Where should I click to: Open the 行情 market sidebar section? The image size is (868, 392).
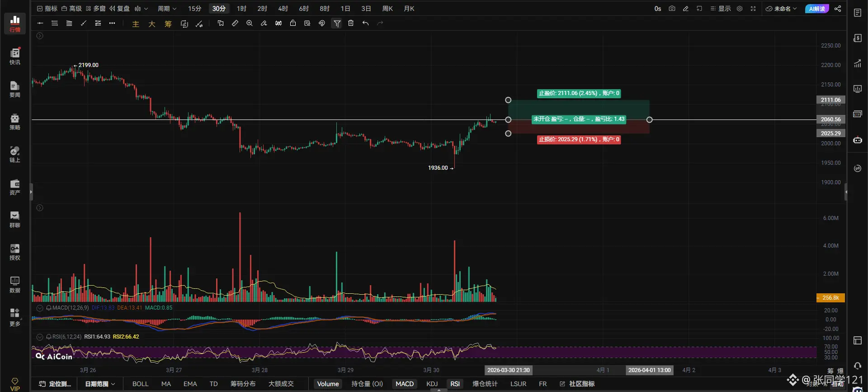coord(15,24)
